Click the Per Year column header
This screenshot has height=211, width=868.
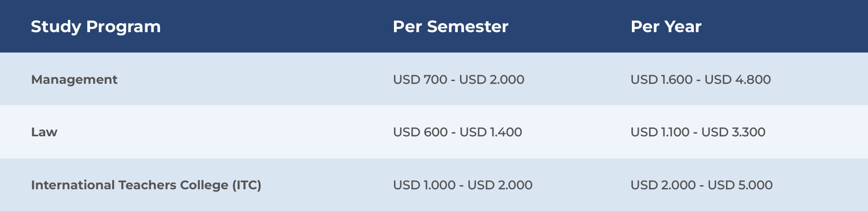(666, 27)
